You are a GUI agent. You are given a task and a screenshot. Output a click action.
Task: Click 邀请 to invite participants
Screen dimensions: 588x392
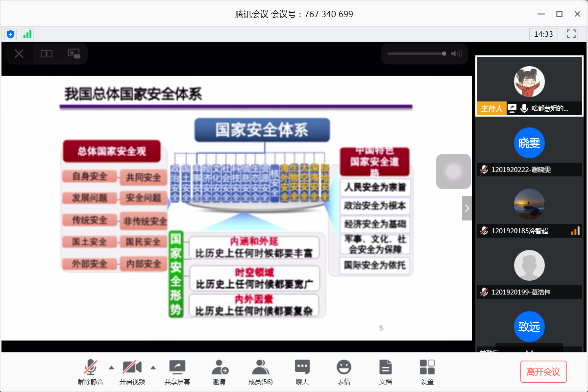[219, 371]
